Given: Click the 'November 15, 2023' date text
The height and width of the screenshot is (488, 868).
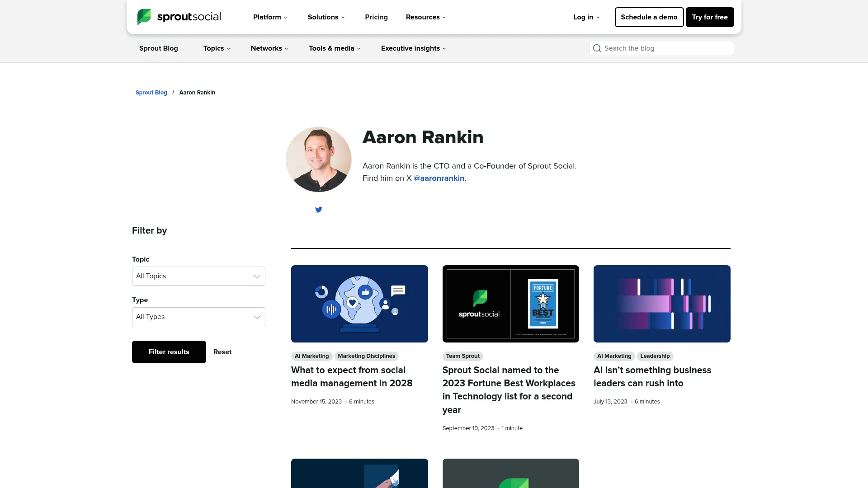Looking at the screenshot, I should tap(316, 402).
